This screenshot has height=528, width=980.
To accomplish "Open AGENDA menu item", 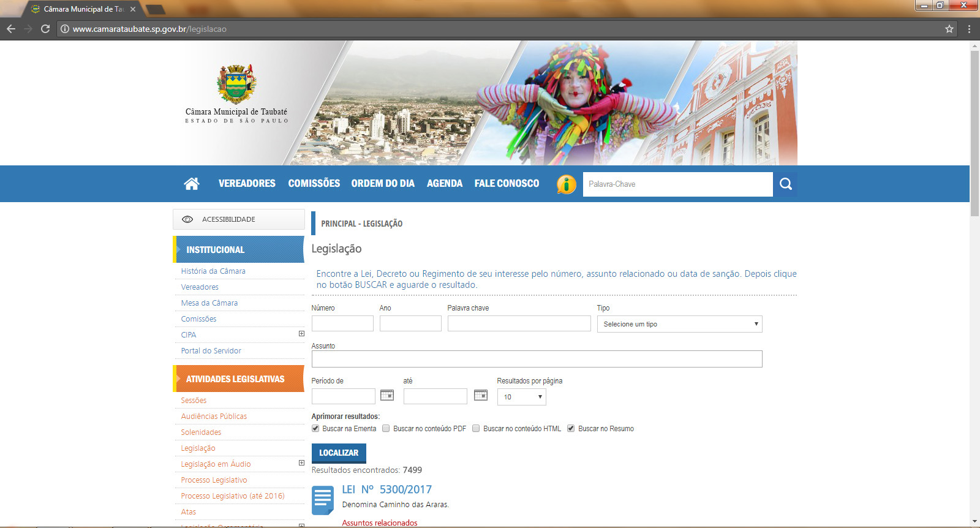I will click(x=445, y=183).
